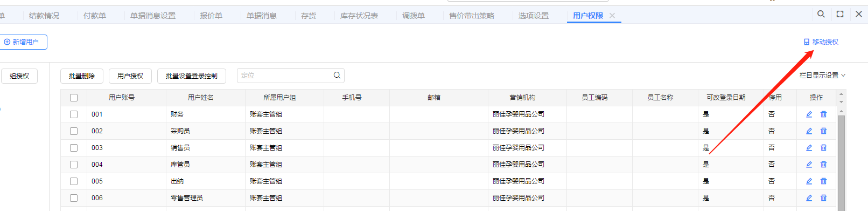Open the 存货 tab
This screenshot has height=211, width=868.
point(309,16)
